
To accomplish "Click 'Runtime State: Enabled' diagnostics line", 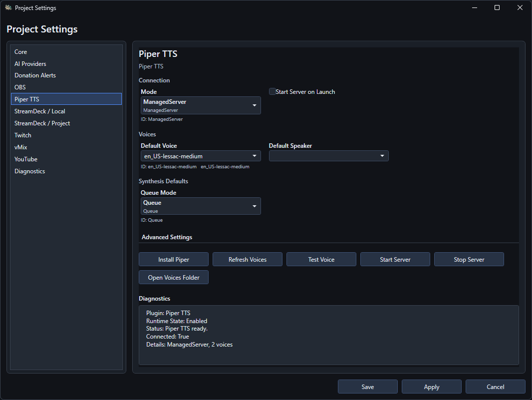I will [177, 321].
